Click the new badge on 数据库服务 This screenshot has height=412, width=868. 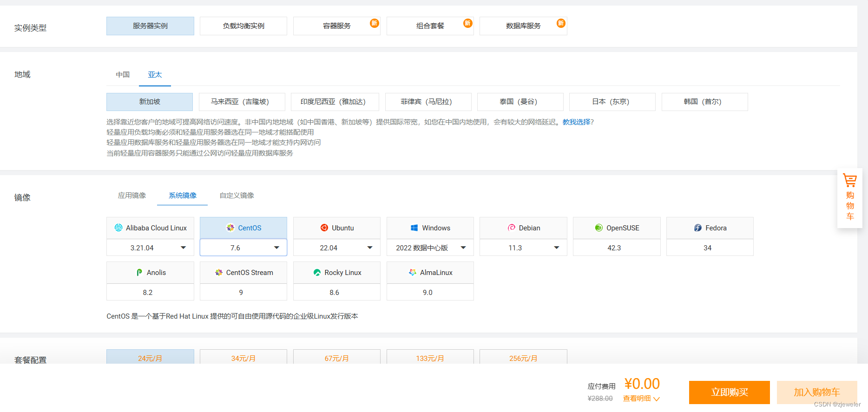click(561, 23)
